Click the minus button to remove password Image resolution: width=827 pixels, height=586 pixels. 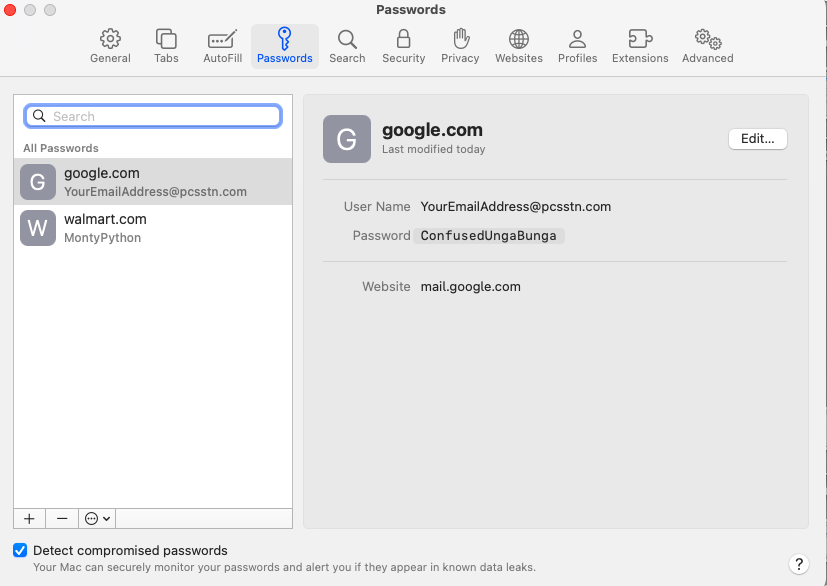point(62,518)
